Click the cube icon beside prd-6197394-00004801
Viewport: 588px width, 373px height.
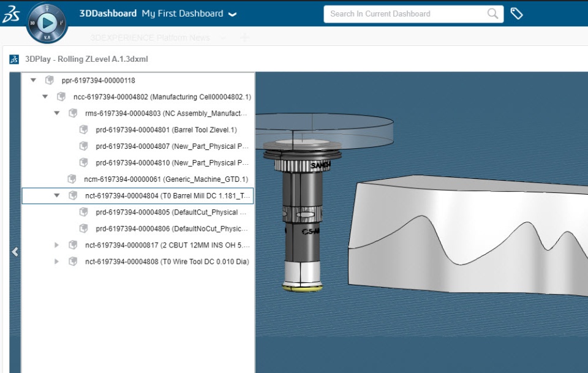[83, 130]
